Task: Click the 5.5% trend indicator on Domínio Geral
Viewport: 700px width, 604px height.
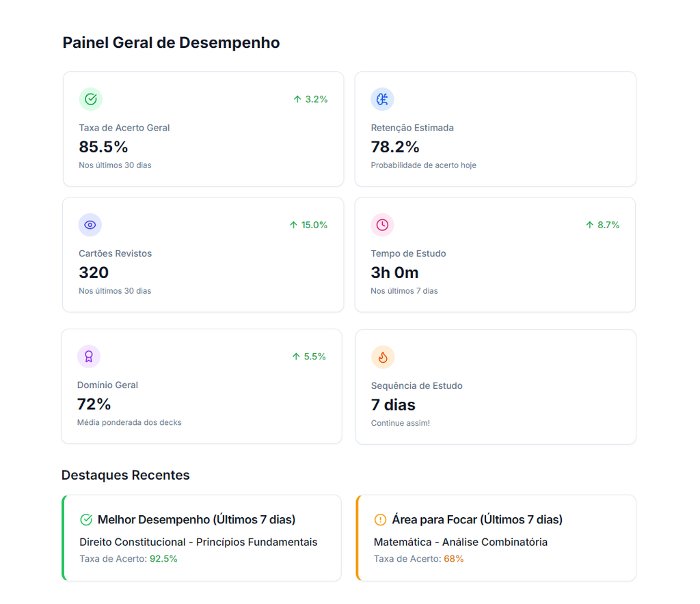Action: click(309, 357)
